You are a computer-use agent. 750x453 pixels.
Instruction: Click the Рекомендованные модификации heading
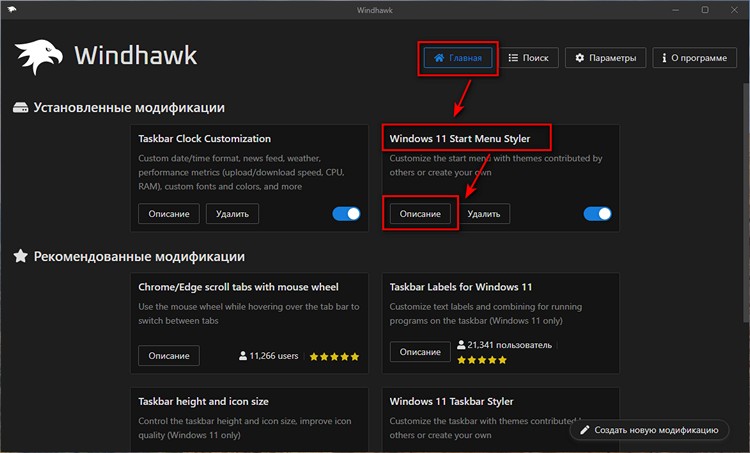pos(139,256)
